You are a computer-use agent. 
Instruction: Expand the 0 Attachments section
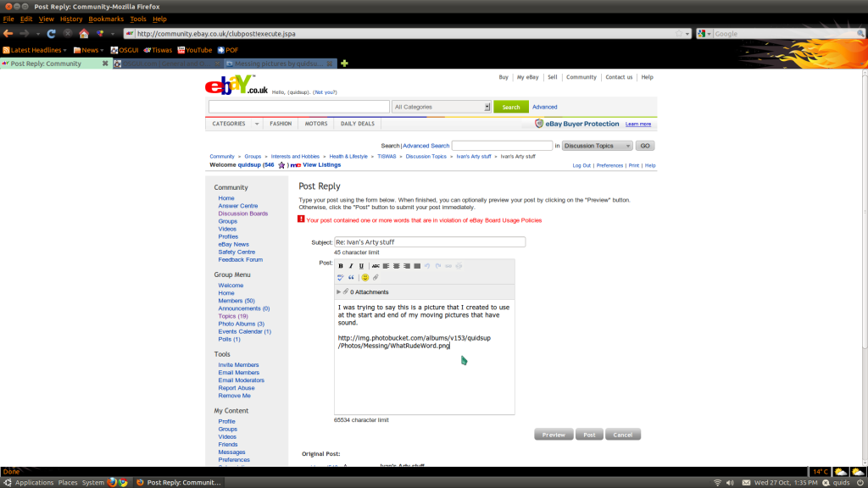tap(339, 292)
